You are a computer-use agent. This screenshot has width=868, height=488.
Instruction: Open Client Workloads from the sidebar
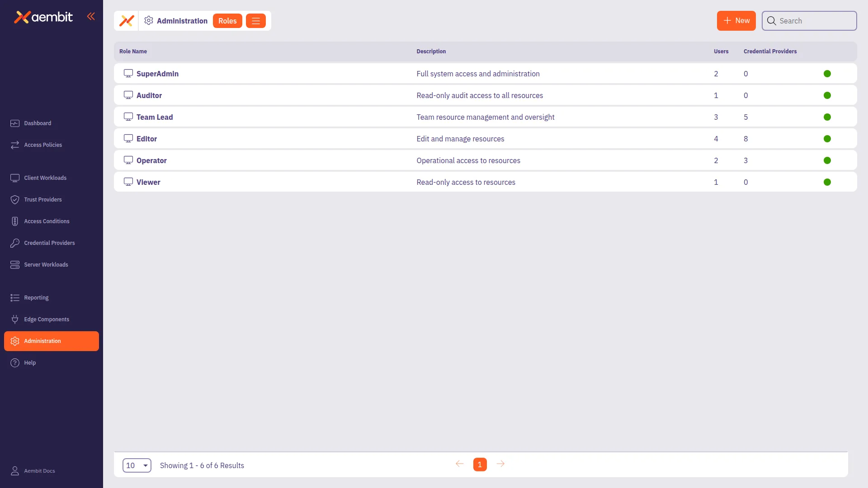tap(15, 178)
